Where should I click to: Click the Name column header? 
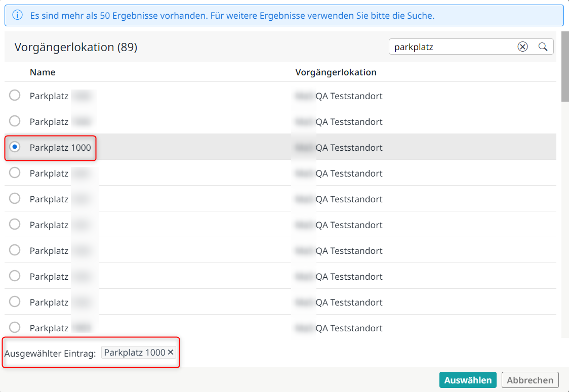43,72
